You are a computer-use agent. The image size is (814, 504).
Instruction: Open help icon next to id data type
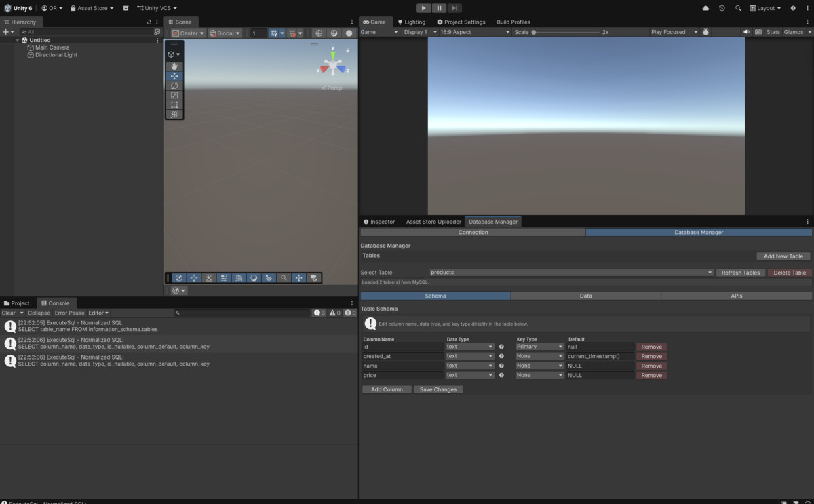(x=501, y=347)
